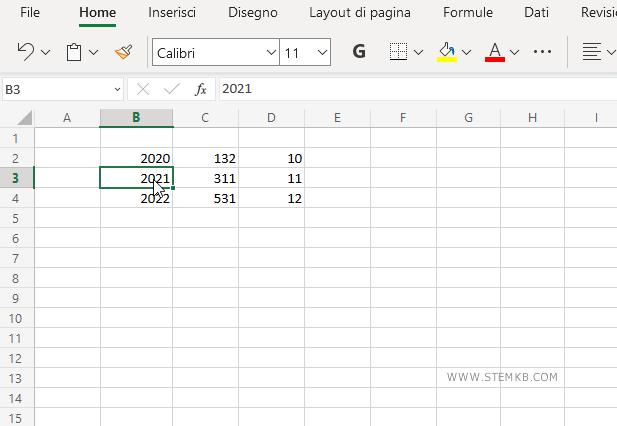
Task: Click the cell borders icon
Action: coord(398,52)
